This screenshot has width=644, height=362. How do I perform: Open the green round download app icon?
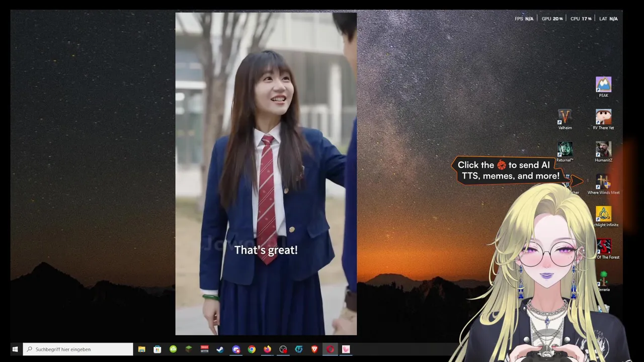point(173,349)
